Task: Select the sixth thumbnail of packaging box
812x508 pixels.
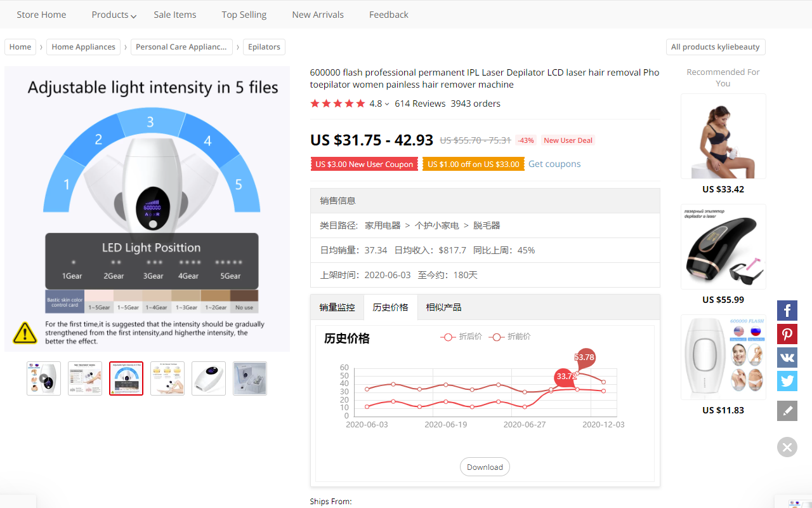Action: tap(250, 378)
